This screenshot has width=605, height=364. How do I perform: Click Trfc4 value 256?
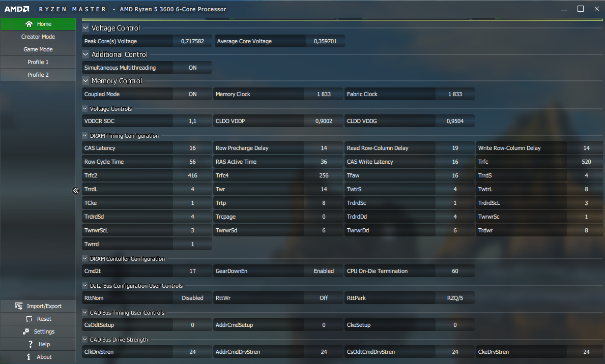coord(324,175)
